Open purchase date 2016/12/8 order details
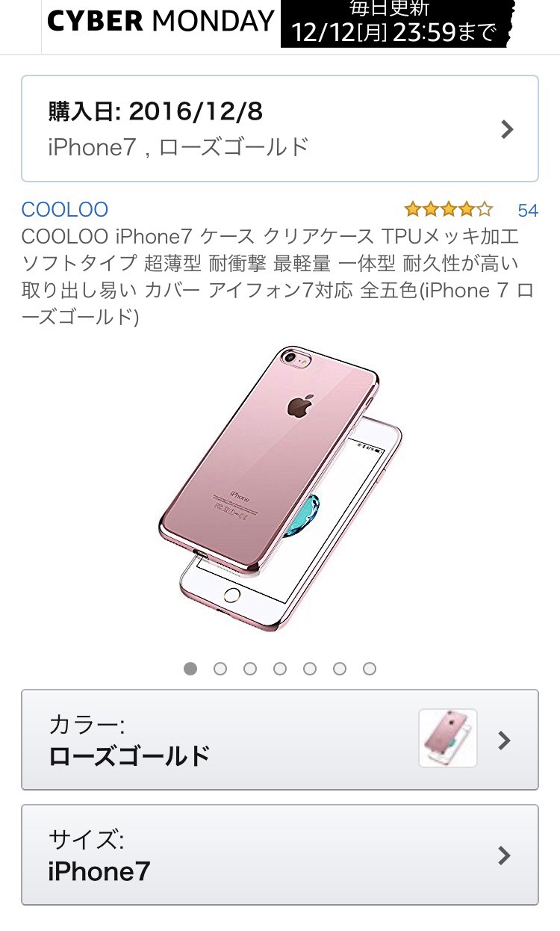This screenshot has height=931, width=560. [x=280, y=129]
